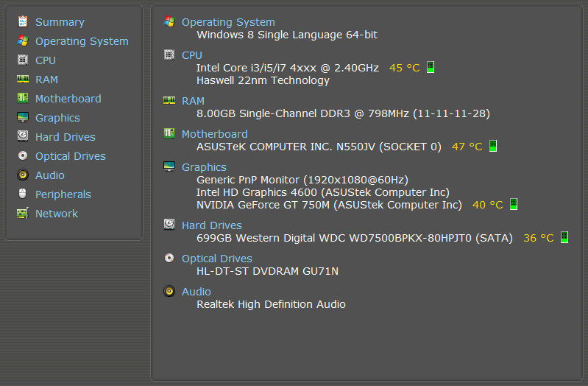Follow the Graphics heading link in summary
Image resolution: width=588 pixels, height=386 pixels.
tap(204, 167)
